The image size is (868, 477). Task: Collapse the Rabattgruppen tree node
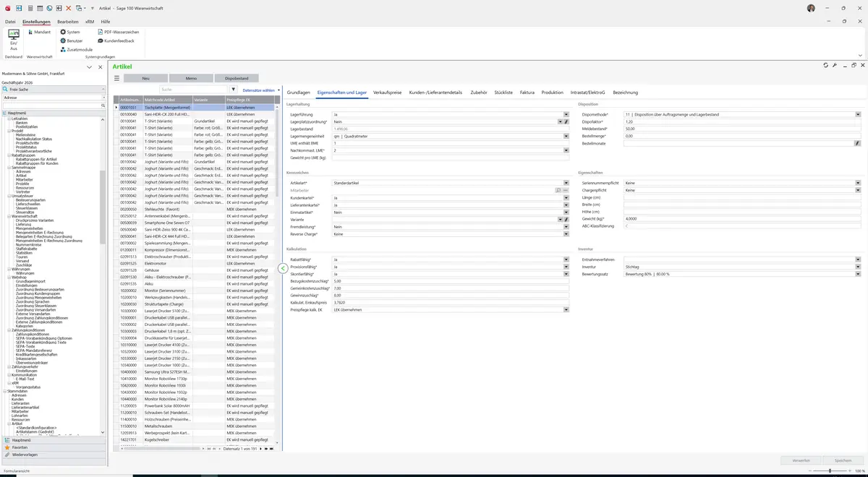[x=9, y=155]
